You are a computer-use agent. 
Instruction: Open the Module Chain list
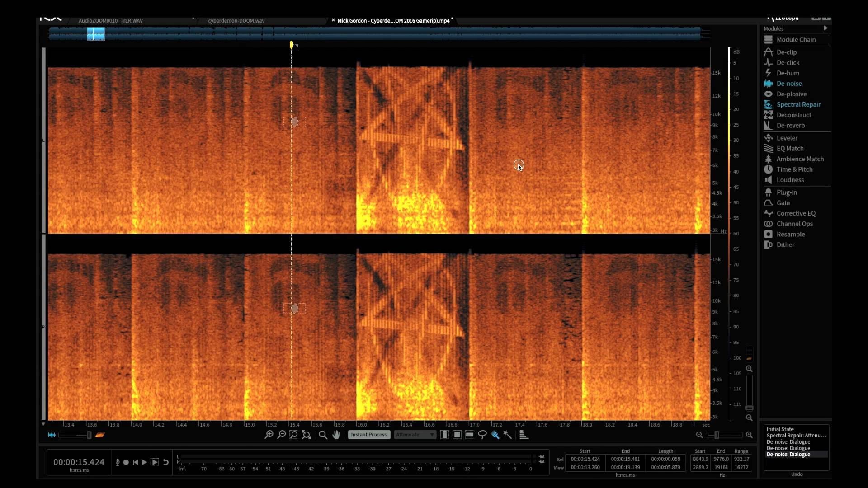pyautogui.click(x=796, y=40)
